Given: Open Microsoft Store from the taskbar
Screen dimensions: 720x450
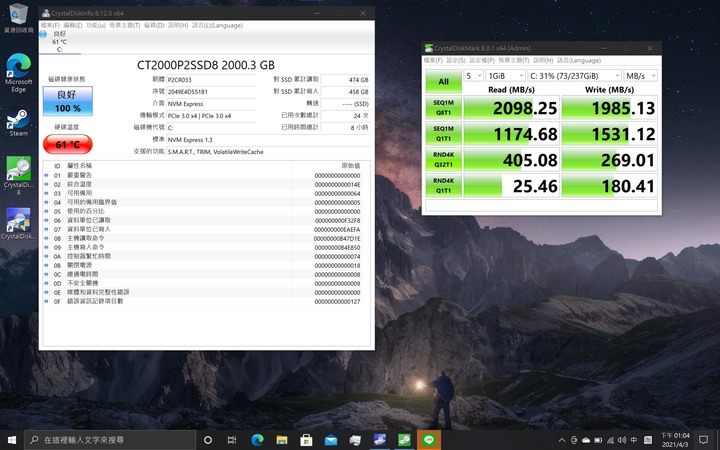Looking at the screenshot, I should click(x=306, y=440).
